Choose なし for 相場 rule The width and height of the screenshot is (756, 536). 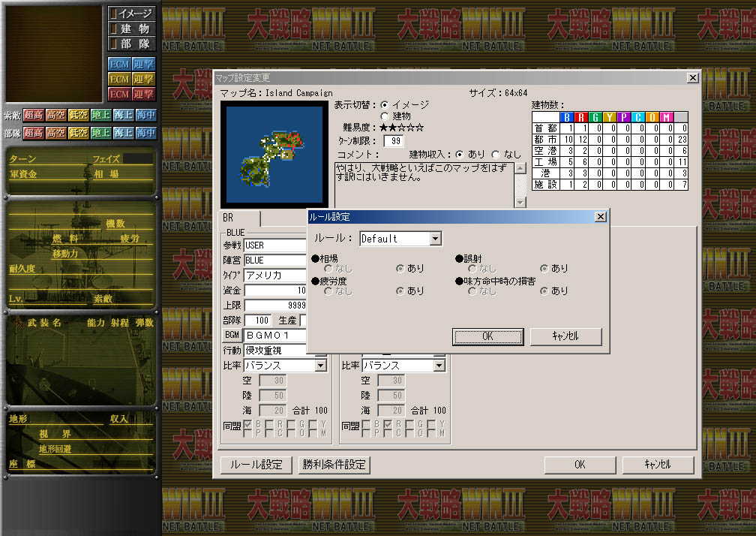point(328,268)
